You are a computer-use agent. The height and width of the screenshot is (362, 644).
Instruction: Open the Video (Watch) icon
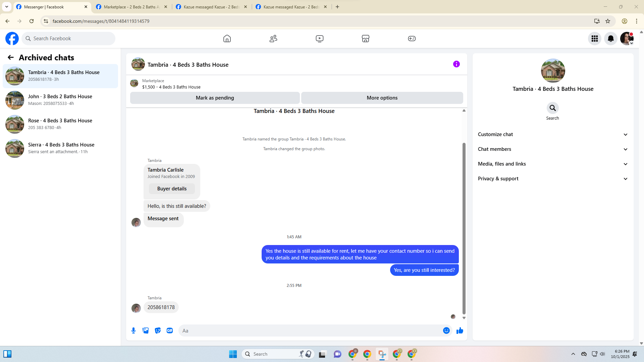pos(320,39)
